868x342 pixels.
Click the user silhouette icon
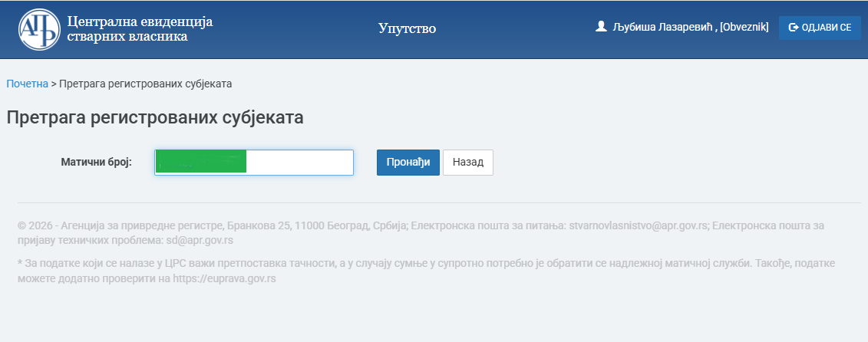click(x=601, y=27)
